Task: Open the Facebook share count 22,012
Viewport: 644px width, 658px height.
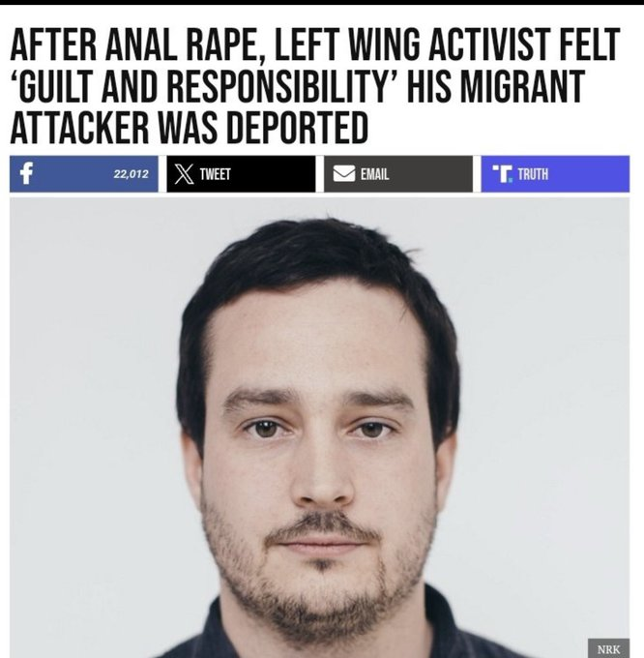Action: pyautogui.click(x=131, y=174)
